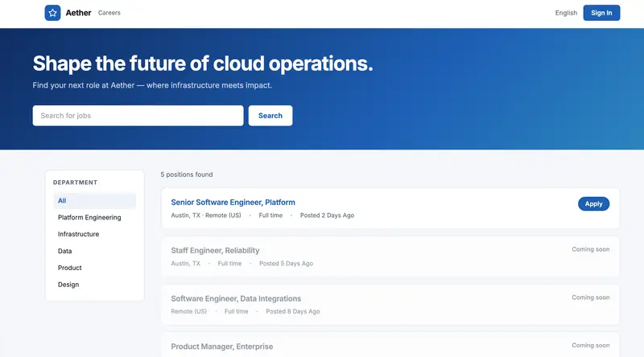Click the DEPARTMENT sidebar heading
644x357 pixels.
tap(75, 183)
